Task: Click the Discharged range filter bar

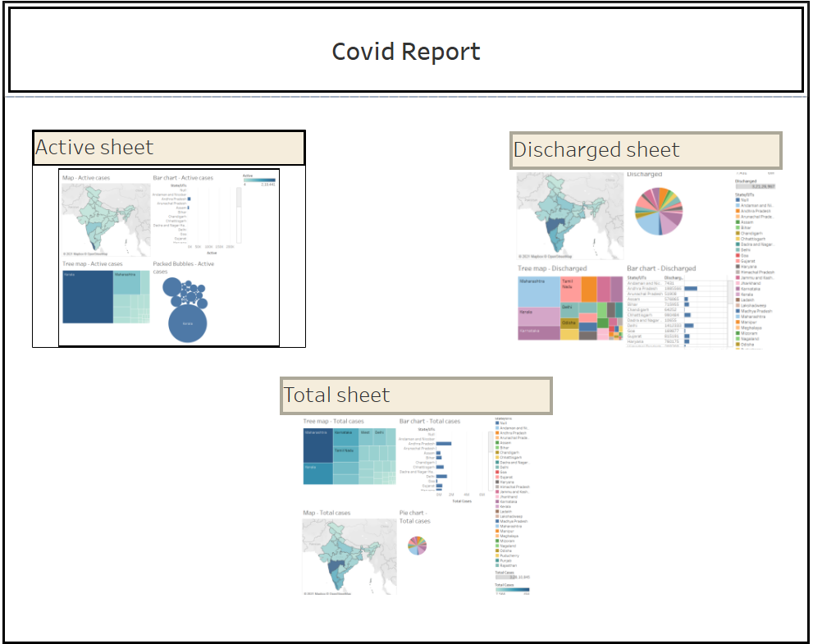Action: click(754, 185)
